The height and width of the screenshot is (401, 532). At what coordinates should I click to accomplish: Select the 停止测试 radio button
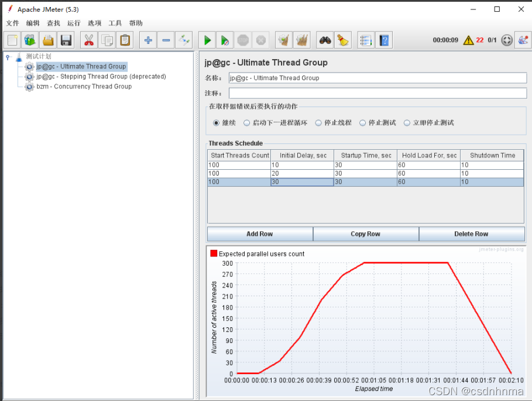363,123
